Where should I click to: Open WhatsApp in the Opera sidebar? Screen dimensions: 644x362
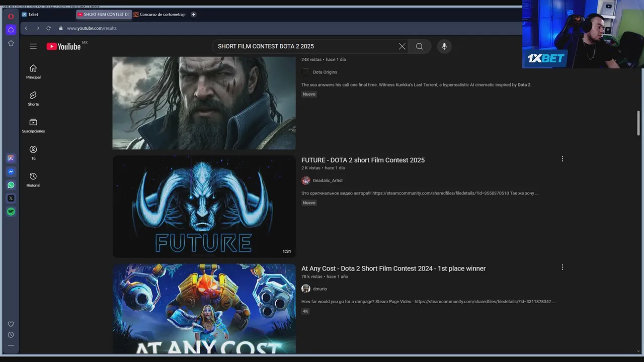pos(11,185)
